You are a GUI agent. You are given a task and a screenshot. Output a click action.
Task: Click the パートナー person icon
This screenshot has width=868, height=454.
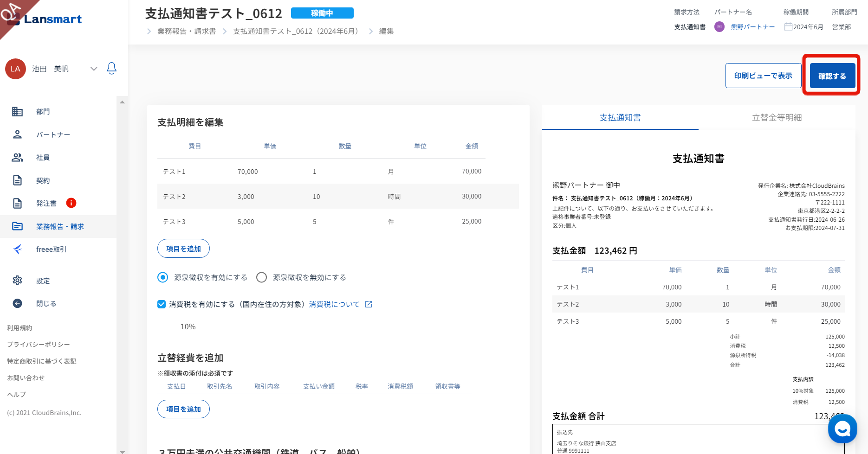[17, 134]
